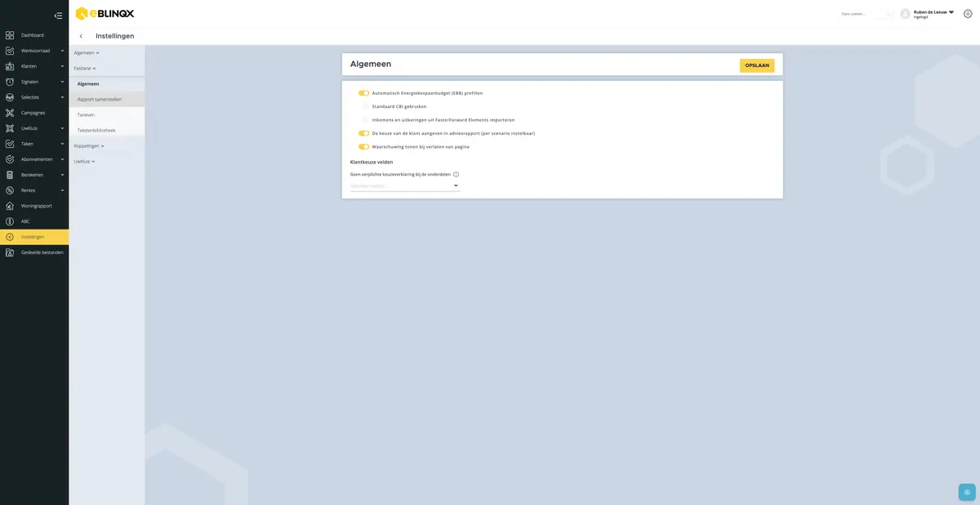Save settings with the OPSLAAN button
The width and height of the screenshot is (980, 505).
(757, 65)
